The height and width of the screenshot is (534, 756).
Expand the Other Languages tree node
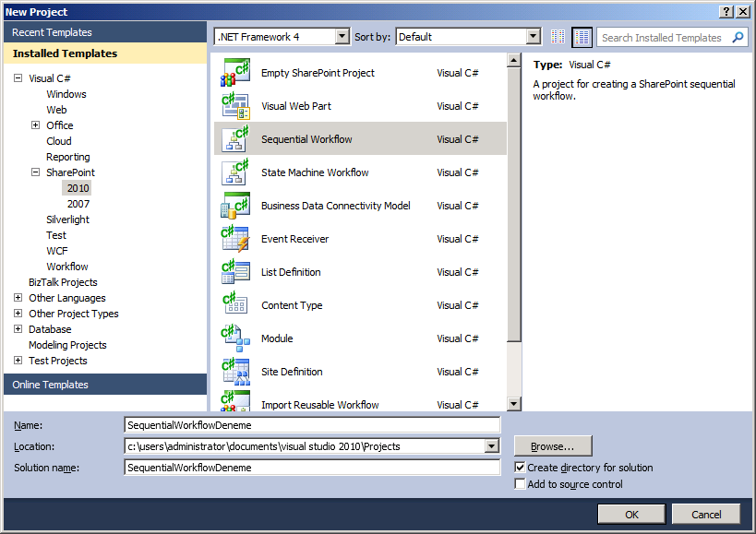coord(18,298)
